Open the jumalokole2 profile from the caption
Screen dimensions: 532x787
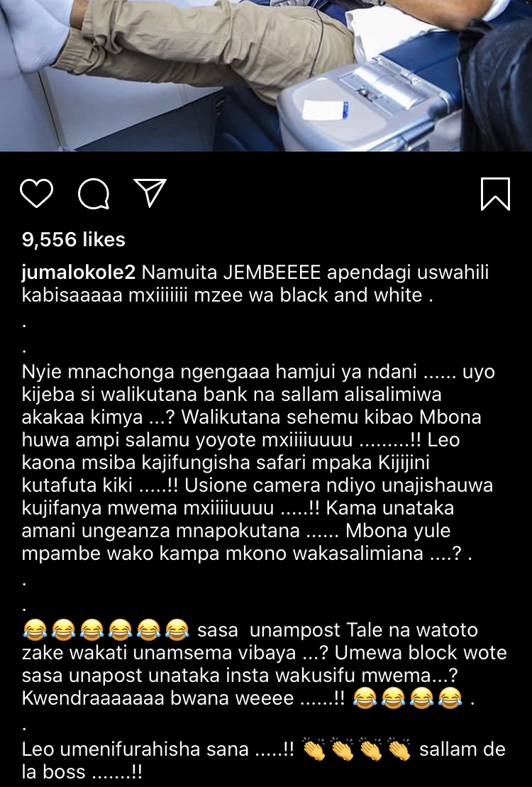pyautogui.click(x=79, y=273)
